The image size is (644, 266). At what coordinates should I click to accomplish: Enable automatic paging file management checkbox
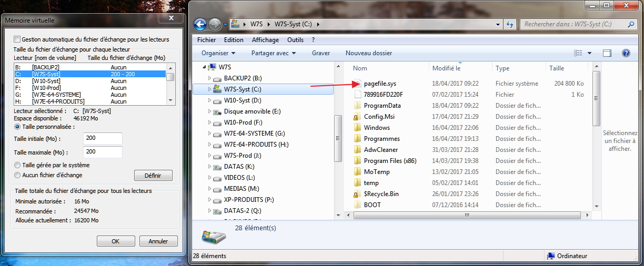tap(17, 39)
